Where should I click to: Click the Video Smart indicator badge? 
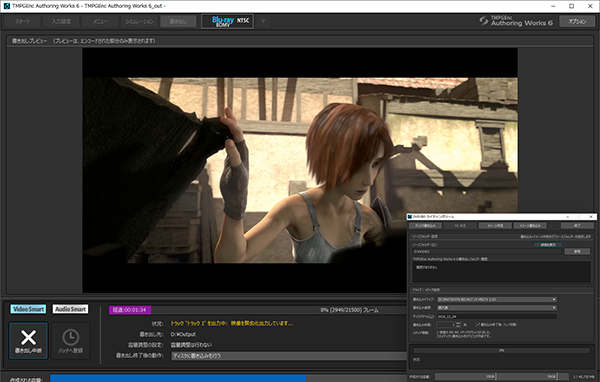[28, 309]
